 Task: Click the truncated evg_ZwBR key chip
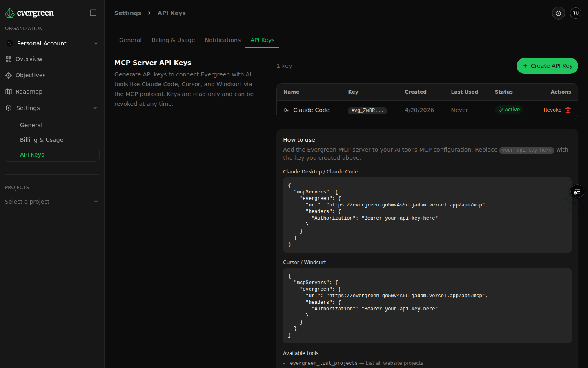367,110
